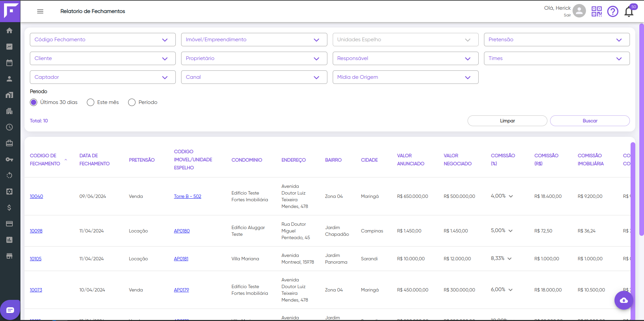Open the storefront sidebar icon
This screenshot has width=644, height=321.
click(x=9, y=256)
